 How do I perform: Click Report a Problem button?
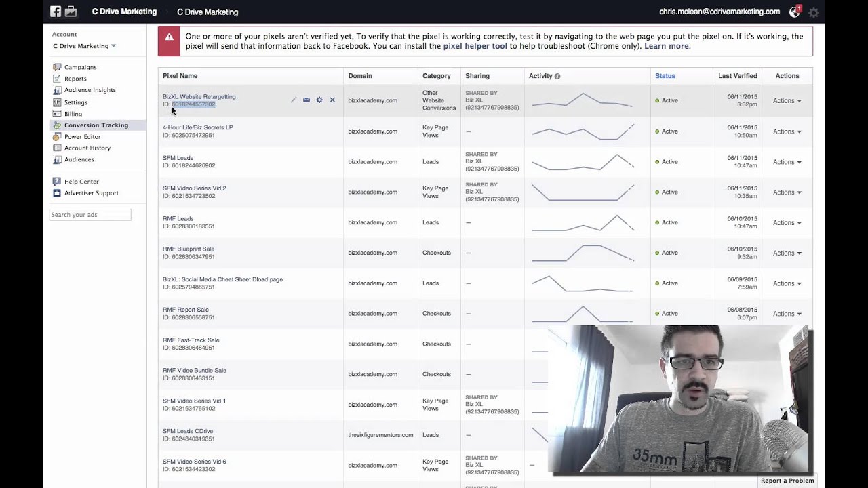pyautogui.click(x=787, y=481)
